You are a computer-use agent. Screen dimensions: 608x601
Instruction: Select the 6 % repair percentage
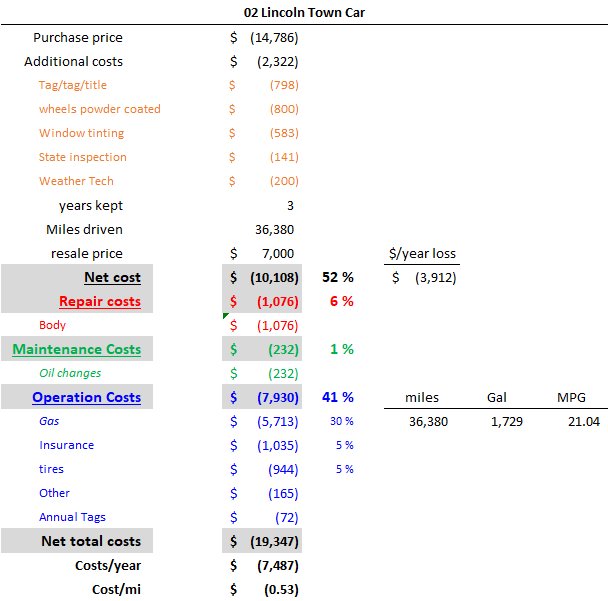tap(342, 301)
